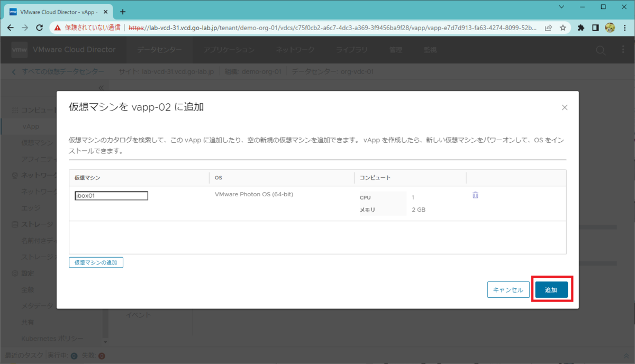Select 全般 in the sidebar

tap(28, 289)
